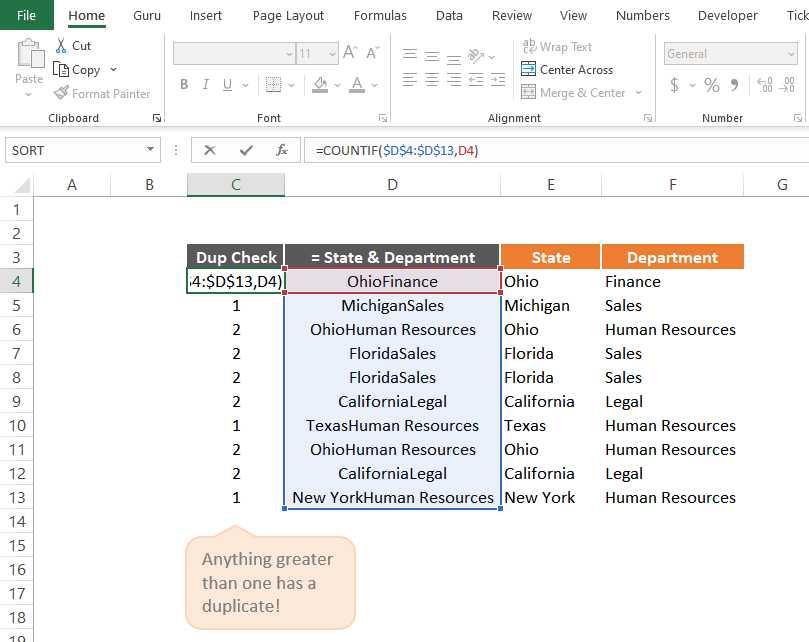
Task: Open fill color palette arrow
Action: coord(337,85)
